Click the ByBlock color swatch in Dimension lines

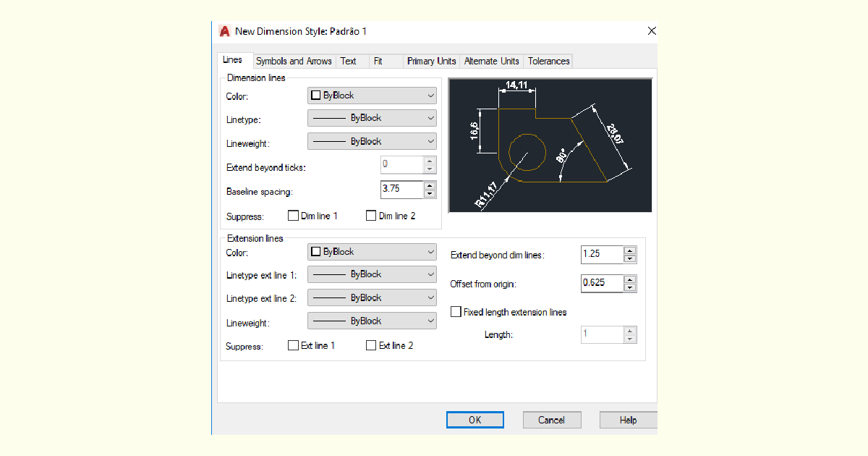tap(315, 96)
